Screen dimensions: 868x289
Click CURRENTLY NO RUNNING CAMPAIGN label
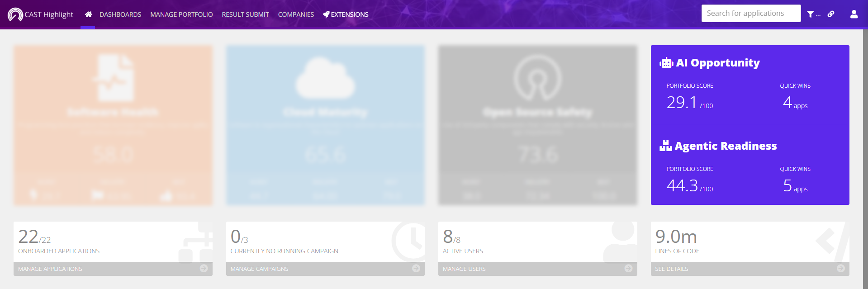[284, 251]
